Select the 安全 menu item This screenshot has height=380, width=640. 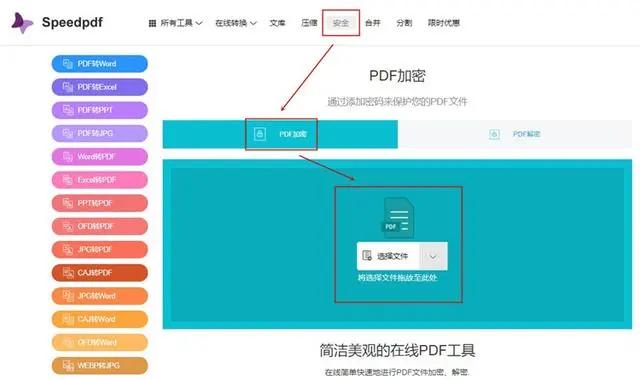pos(341,23)
